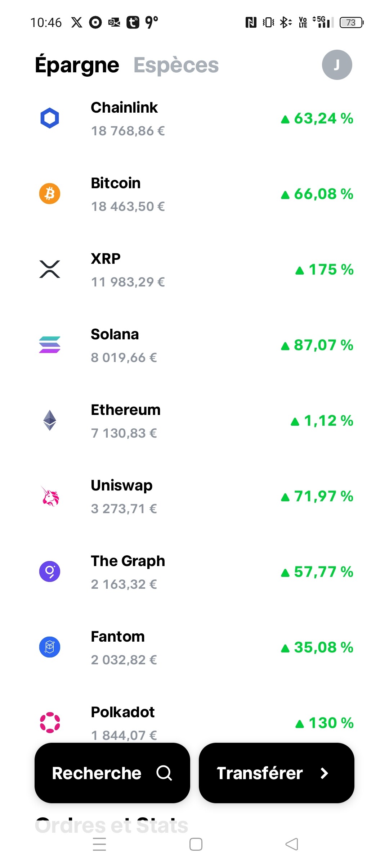Viewport: 389px width, 868px height.
Task: Open the Polkadot pink dots icon
Action: 50,722
